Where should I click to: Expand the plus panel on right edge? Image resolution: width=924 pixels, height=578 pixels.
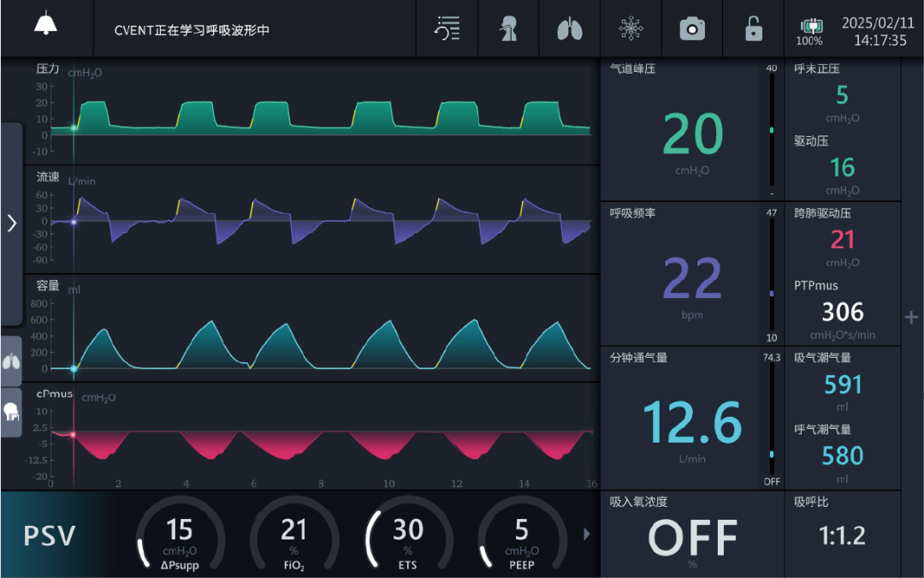pos(912,317)
